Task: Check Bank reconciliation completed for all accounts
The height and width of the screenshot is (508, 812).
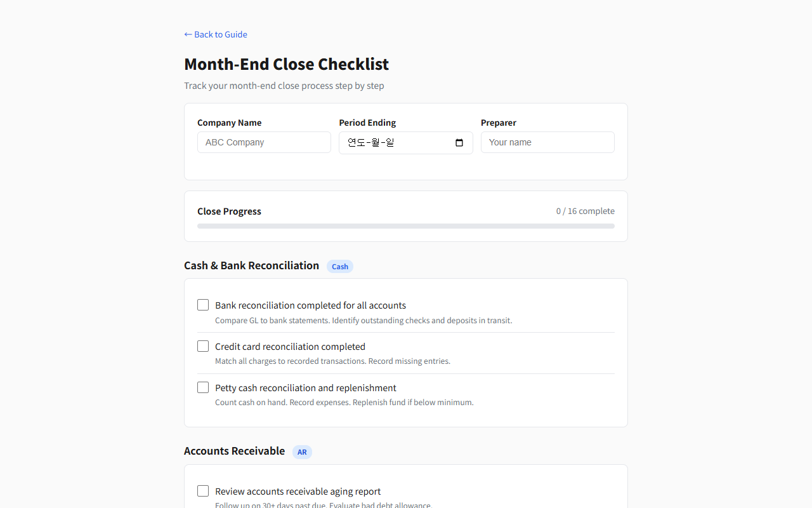Action: (203, 305)
